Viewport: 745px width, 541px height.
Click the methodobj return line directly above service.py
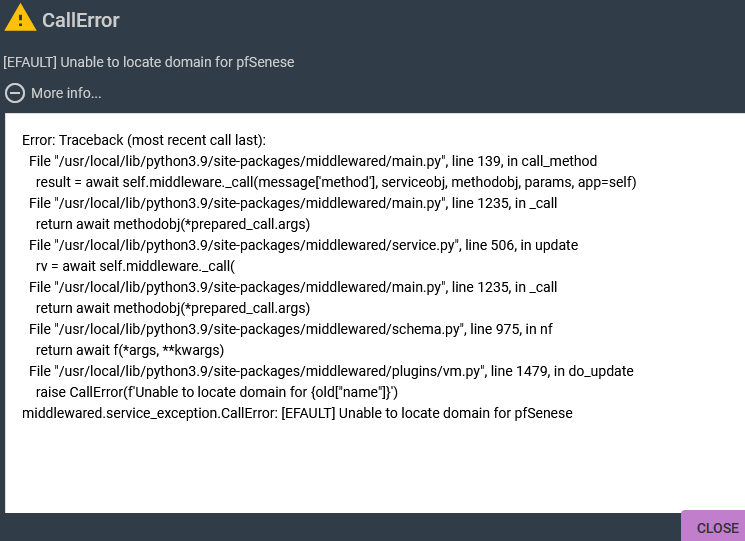(x=173, y=224)
